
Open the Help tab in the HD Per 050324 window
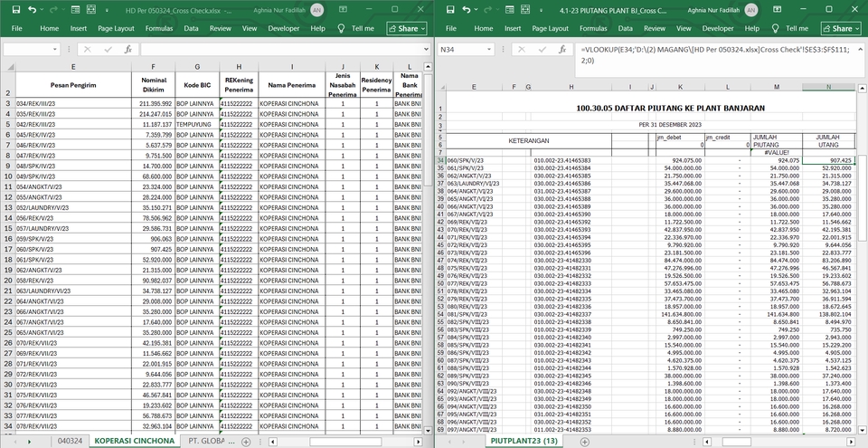tap(317, 28)
